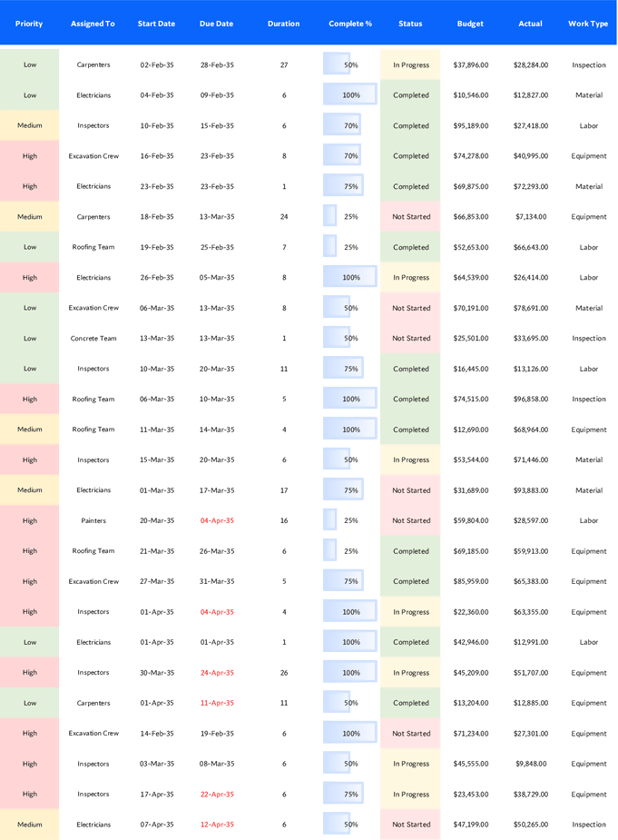Select the Concrete Team row 50% progress bar
618x840 pixels.
click(350, 339)
